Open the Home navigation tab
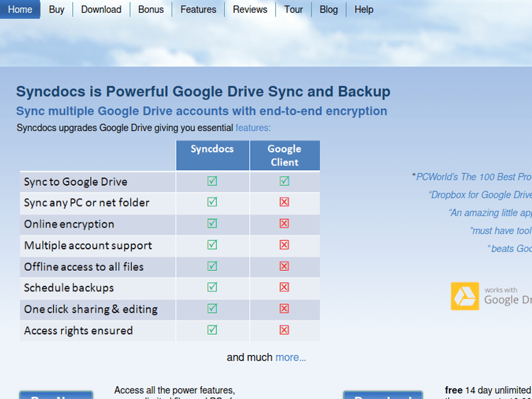Viewport: 532px width, 399px height. tap(20, 9)
